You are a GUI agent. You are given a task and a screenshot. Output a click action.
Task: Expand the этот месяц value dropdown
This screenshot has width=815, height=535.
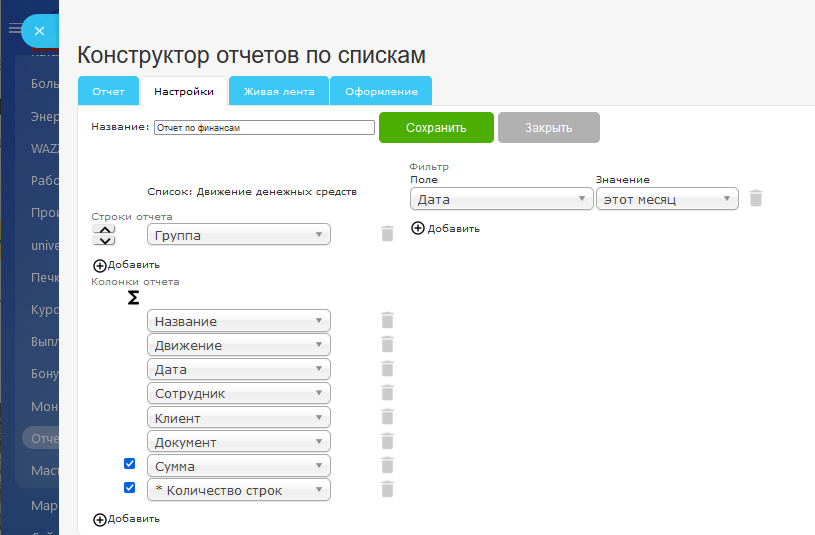(666, 199)
